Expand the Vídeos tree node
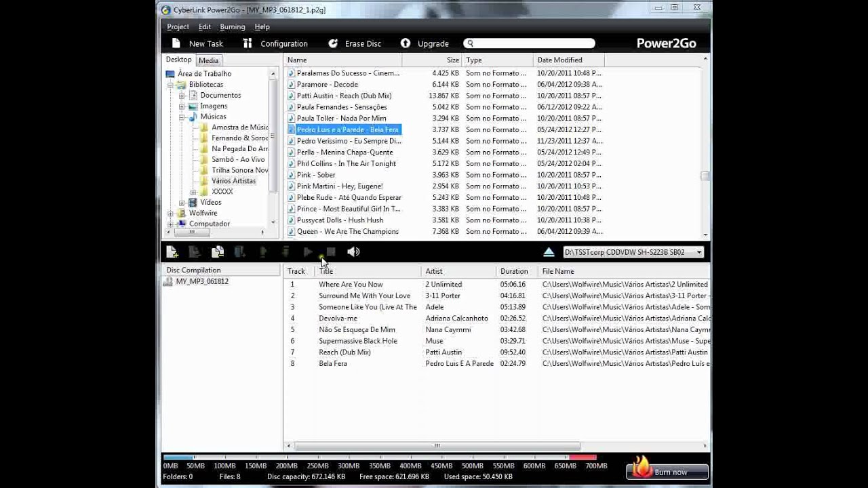 [182, 202]
